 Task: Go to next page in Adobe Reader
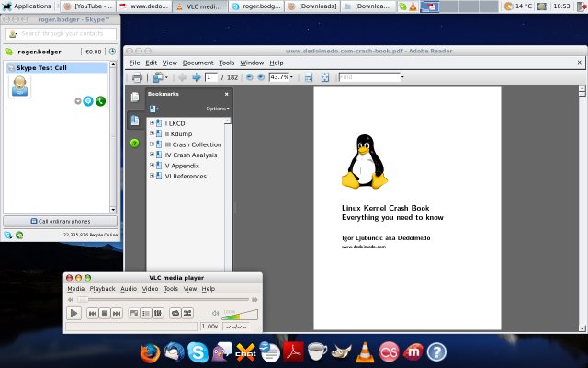click(x=196, y=77)
